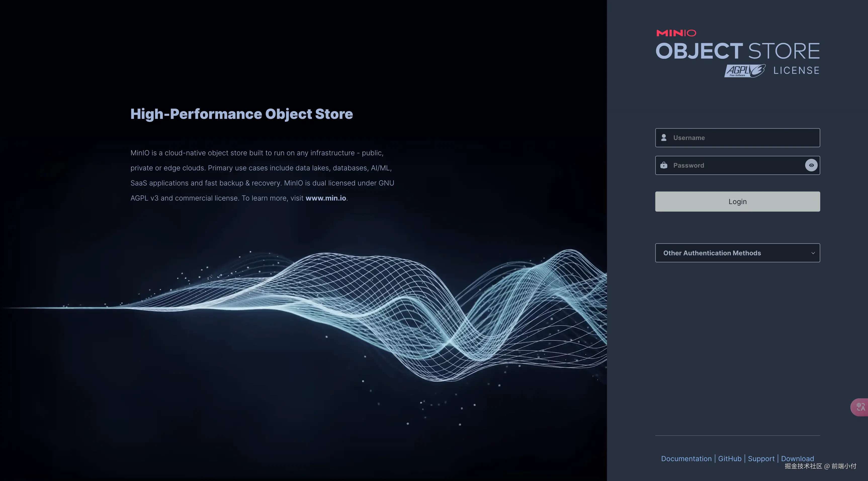Follow the Download link
This screenshot has height=481, width=868.
(797, 459)
